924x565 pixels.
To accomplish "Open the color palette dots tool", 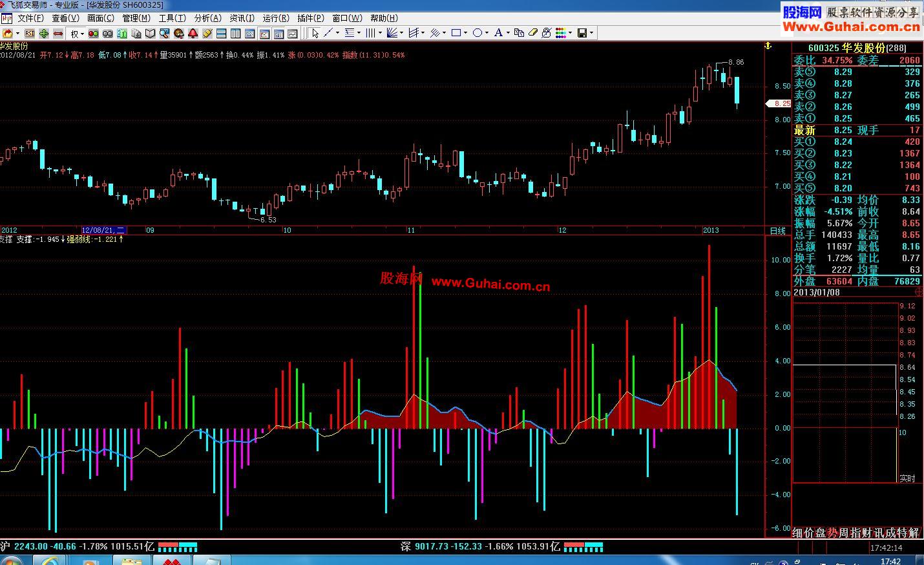I will point(560,33).
